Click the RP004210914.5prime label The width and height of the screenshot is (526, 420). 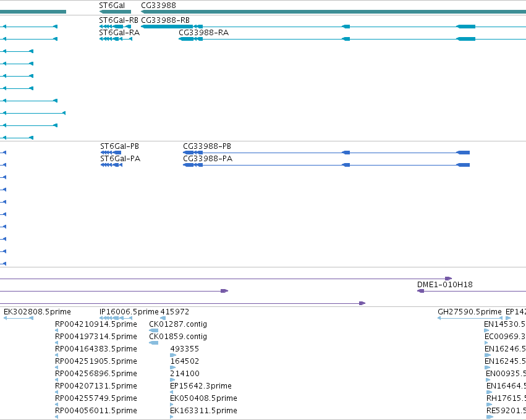(x=96, y=324)
